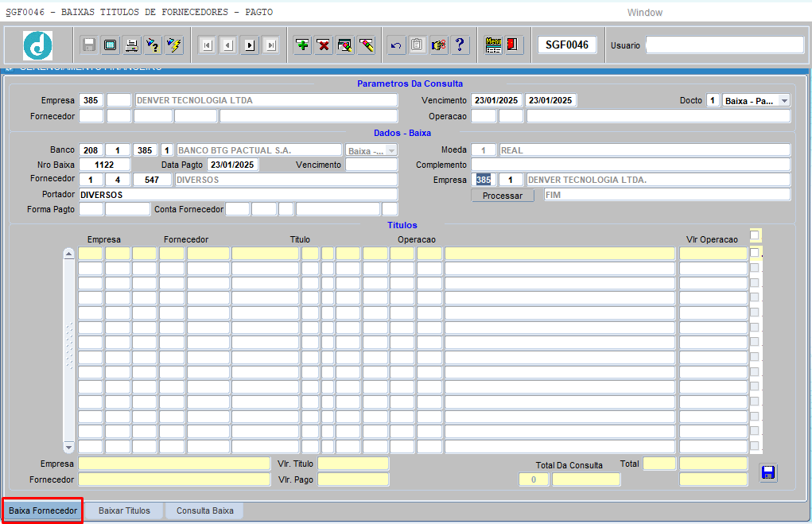The width and height of the screenshot is (812, 524).
Task: Go to previous record toolbar button
Action: [228, 45]
